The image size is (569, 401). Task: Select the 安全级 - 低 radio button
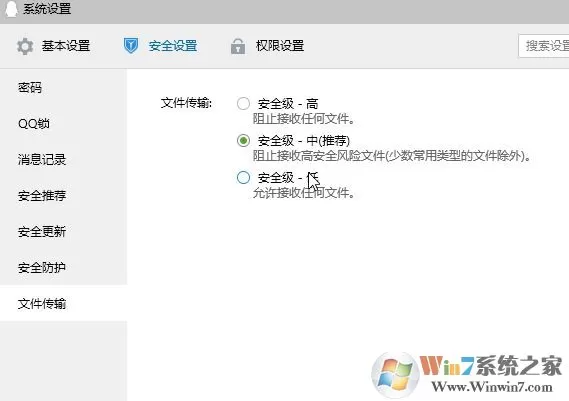(x=243, y=177)
